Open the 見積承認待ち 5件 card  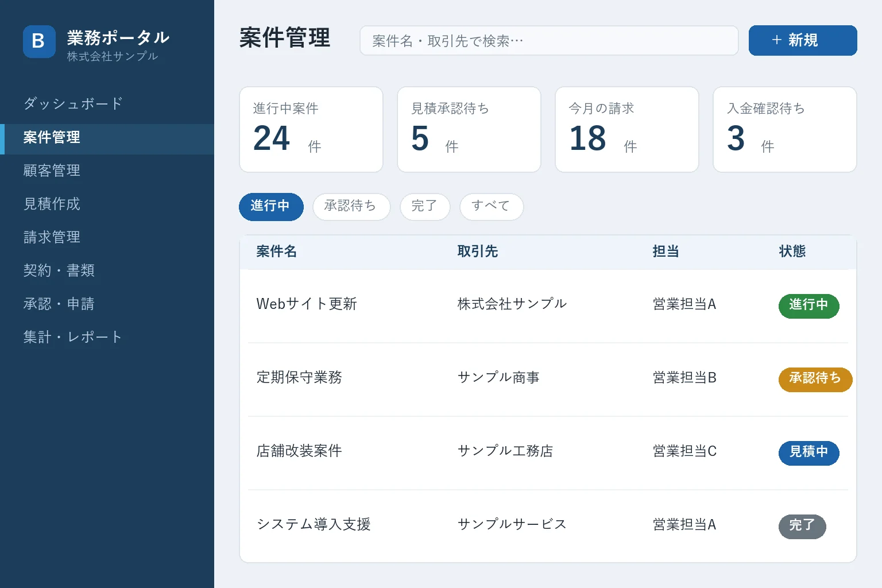469,129
